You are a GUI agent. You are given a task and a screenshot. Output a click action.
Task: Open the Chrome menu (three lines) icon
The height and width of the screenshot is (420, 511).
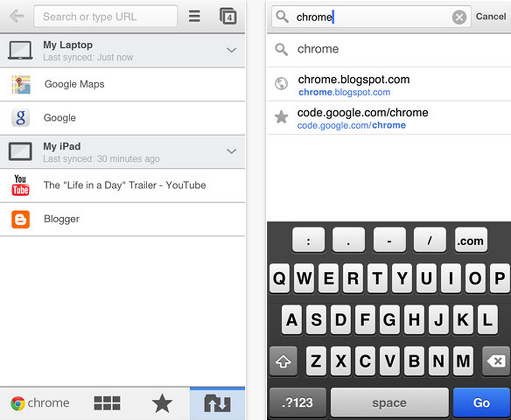(x=194, y=16)
